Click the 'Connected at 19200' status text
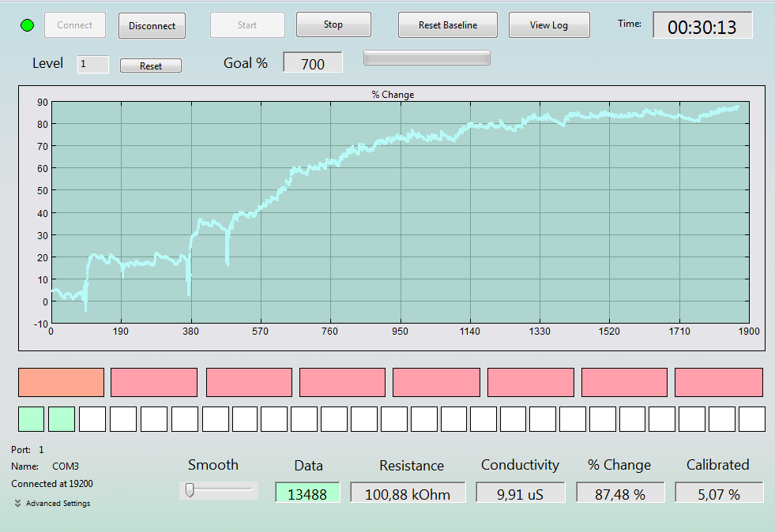Screen dimensions: 775x532 click(52, 484)
